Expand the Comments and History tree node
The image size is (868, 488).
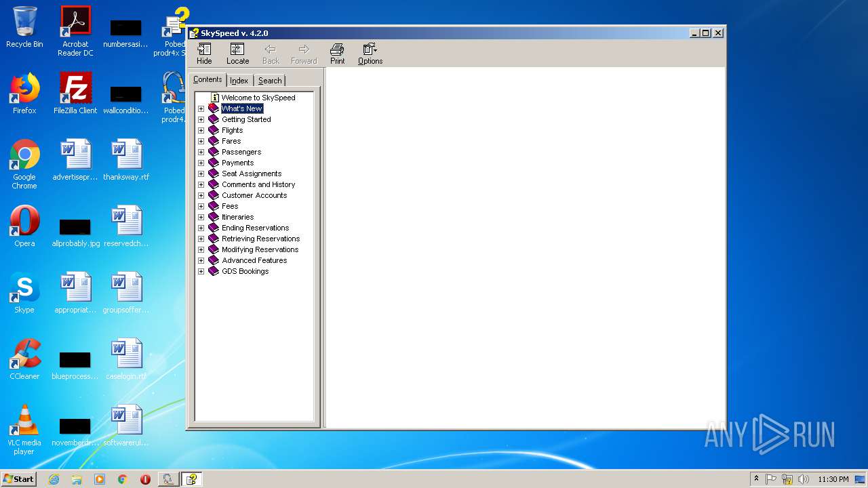[x=201, y=184]
